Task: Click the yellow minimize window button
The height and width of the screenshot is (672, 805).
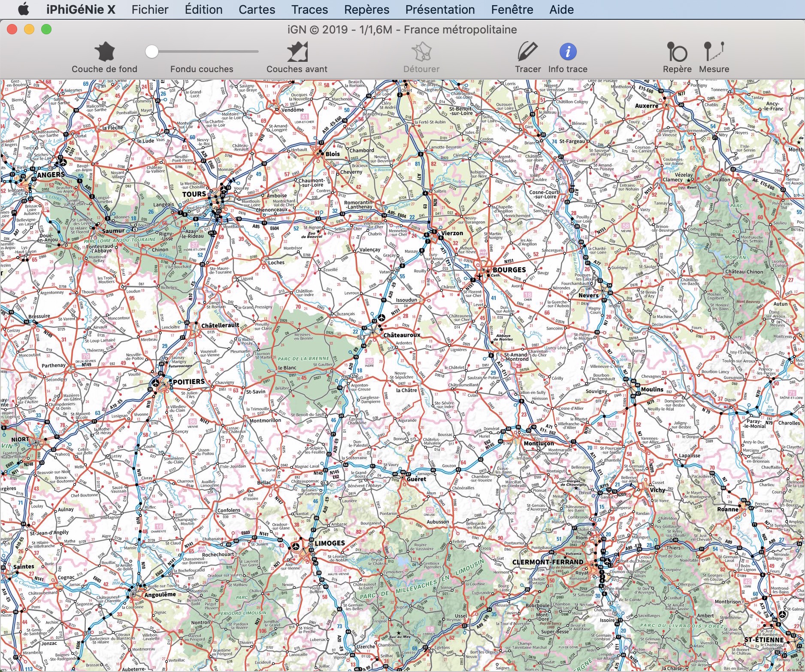Action: [x=29, y=29]
